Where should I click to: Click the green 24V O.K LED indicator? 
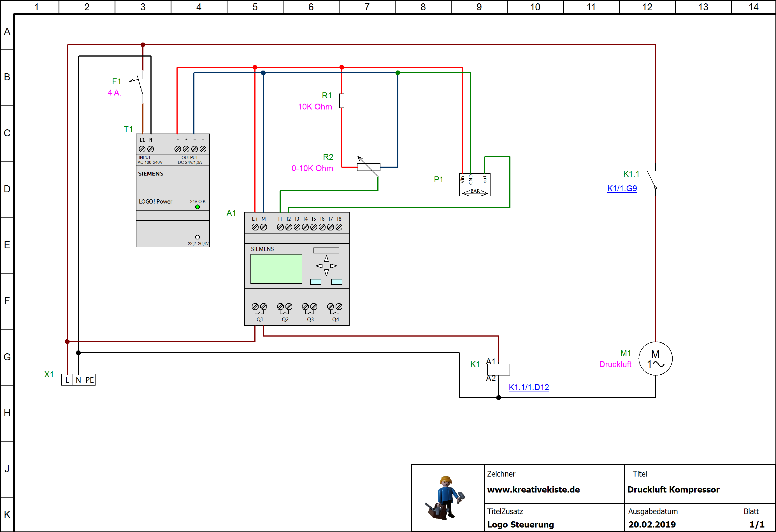(x=197, y=207)
